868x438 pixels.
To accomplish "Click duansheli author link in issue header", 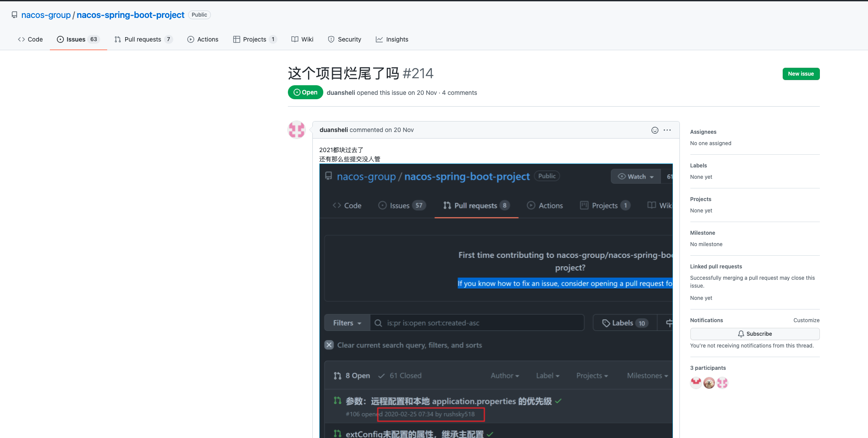I will point(341,93).
